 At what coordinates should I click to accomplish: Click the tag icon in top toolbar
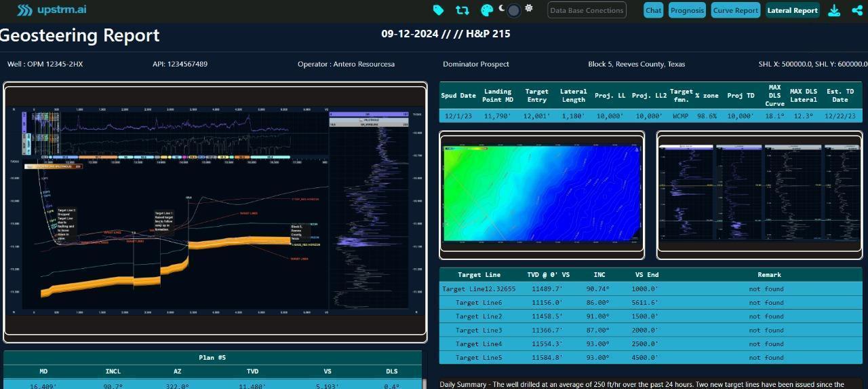[x=439, y=10]
